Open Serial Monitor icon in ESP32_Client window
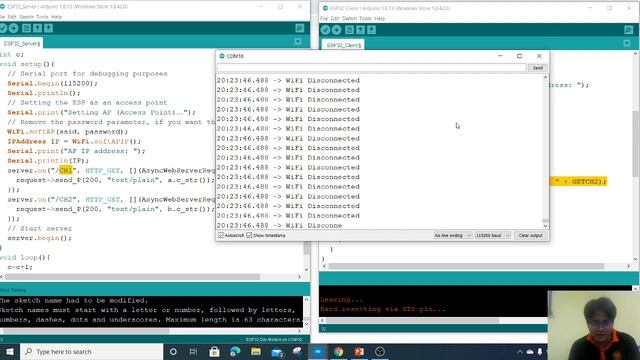The width and height of the screenshot is (640, 360). 629,30
